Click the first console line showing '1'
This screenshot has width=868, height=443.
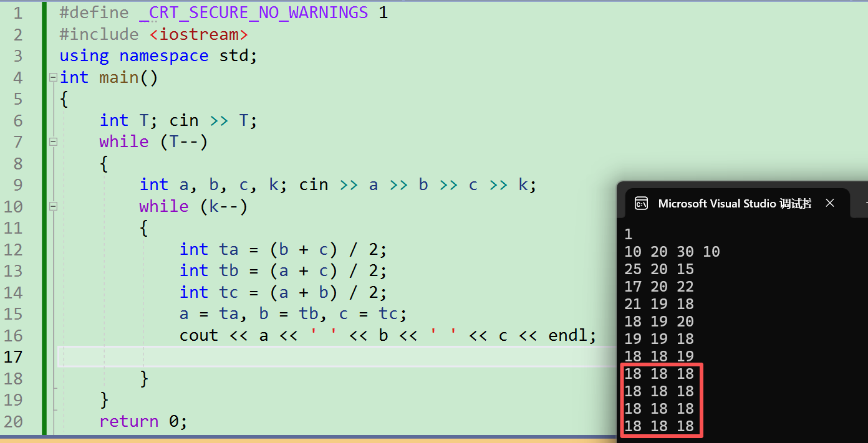[629, 234]
